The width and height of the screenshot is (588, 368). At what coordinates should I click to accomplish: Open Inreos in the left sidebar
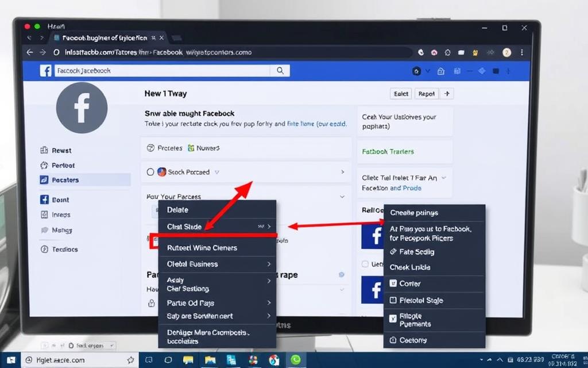(55, 214)
